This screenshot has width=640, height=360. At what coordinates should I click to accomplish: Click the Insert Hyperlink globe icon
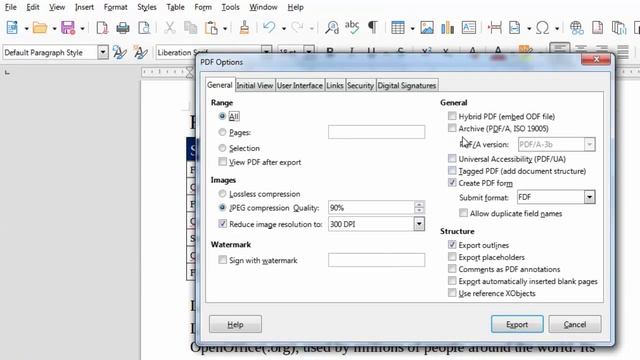pyautogui.click(x=576, y=28)
